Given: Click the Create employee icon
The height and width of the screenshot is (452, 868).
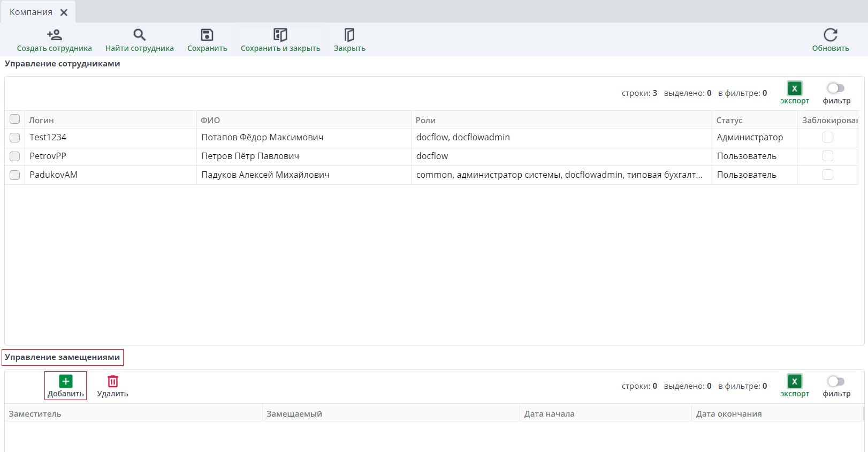Looking at the screenshot, I should tap(54, 35).
